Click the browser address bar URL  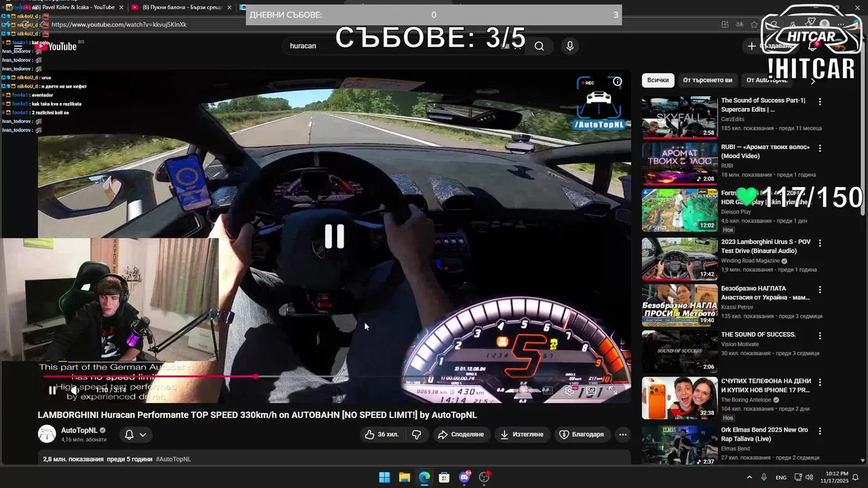tap(119, 24)
